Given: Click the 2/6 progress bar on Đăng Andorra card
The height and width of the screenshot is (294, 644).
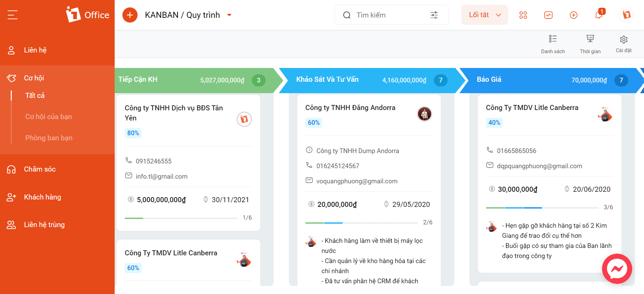Looking at the screenshot, I should pyautogui.click(x=362, y=223).
